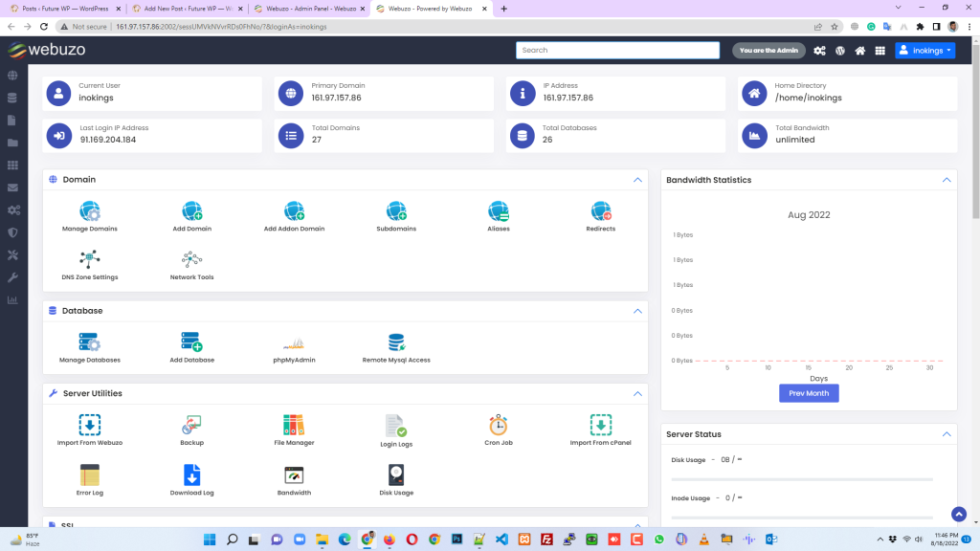Open a new browser tab

504,9
